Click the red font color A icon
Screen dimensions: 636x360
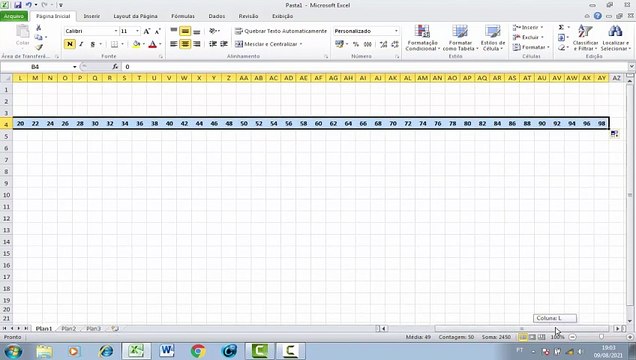tap(153, 44)
